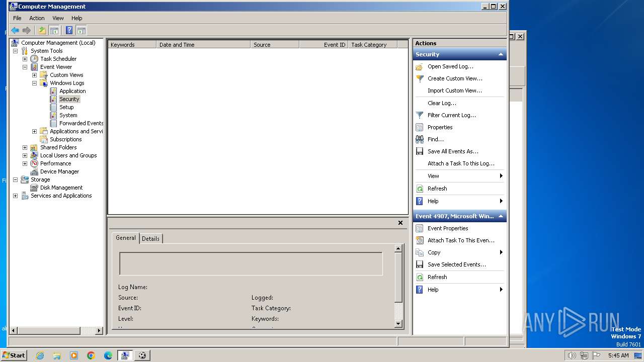Open the View menu in menu bar
This screenshot has height=362, width=644.
(x=58, y=18)
